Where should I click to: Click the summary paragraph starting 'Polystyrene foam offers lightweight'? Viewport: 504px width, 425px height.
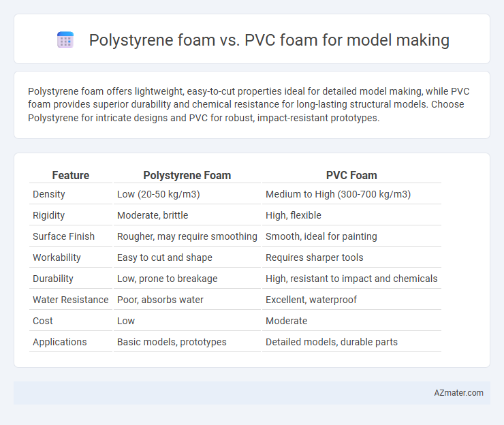[x=249, y=104]
